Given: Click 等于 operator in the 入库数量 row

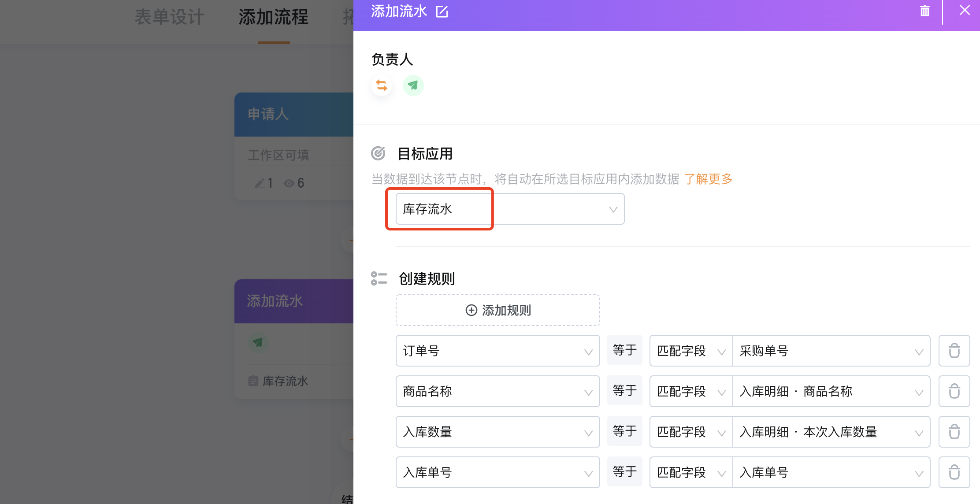Looking at the screenshot, I should [x=625, y=431].
